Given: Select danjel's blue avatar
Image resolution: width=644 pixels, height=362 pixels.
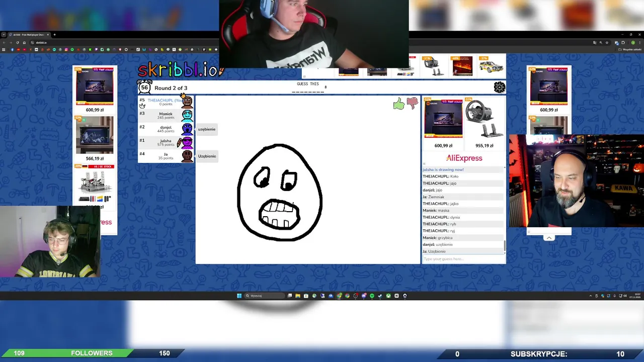Looking at the screenshot, I should pos(187,129).
